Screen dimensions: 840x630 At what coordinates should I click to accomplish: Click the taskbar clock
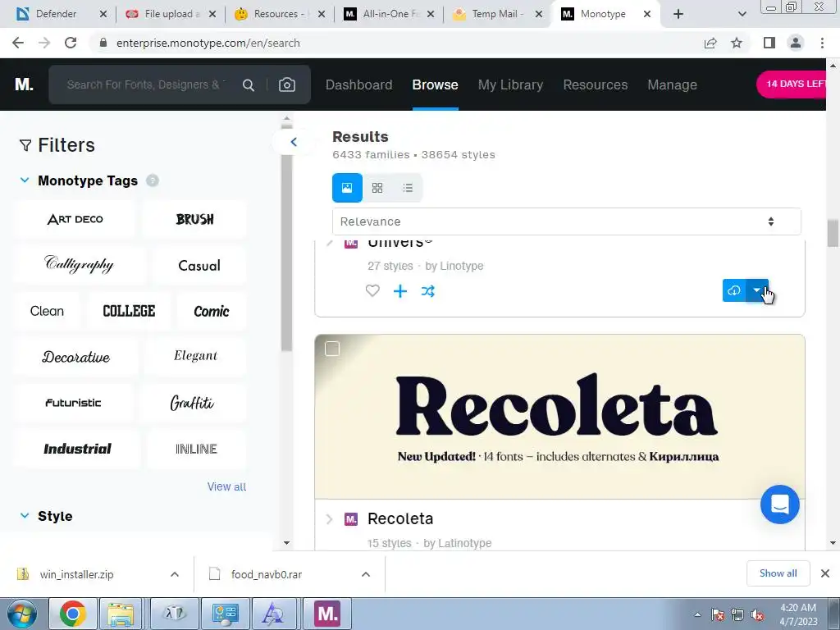click(798, 614)
